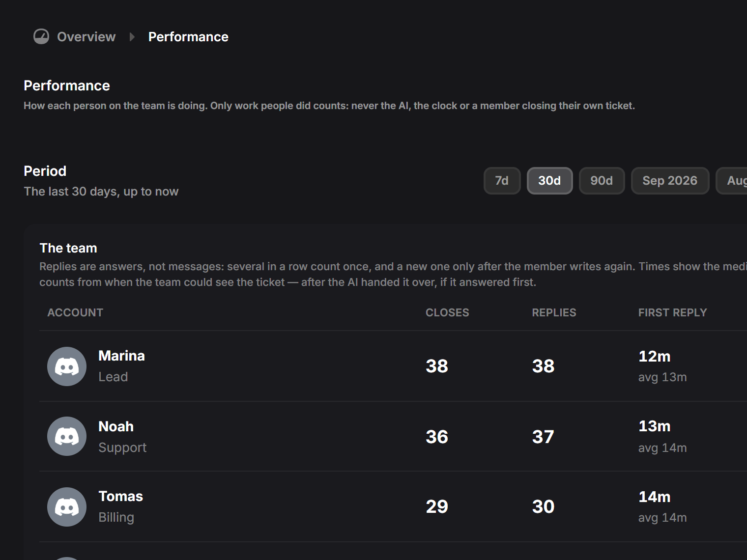The height and width of the screenshot is (560, 747).
Task: Open Marina's account row
Action: tap(393, 366)
